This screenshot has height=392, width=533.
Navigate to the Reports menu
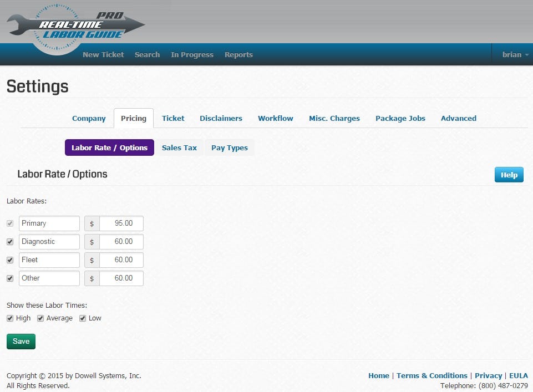tap(238, 54)
